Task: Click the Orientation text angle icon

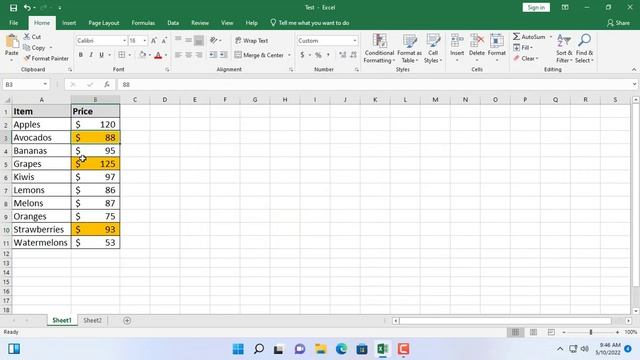Action: (213, 40)
